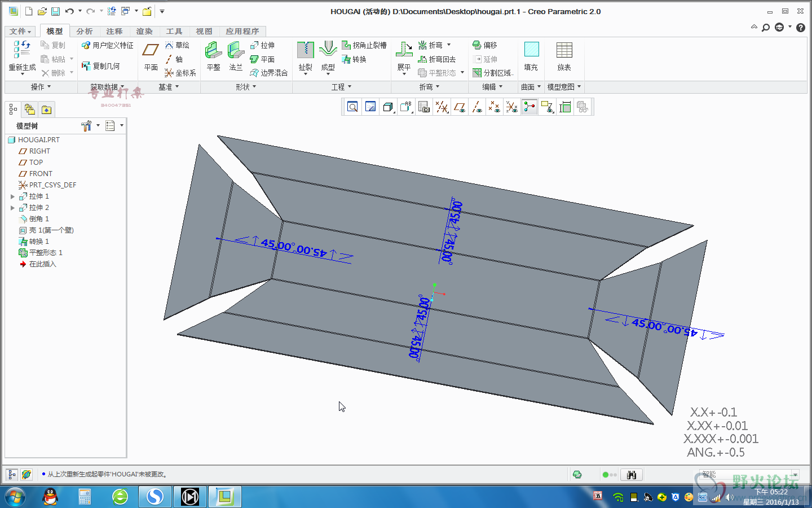The height and width of the screenshot is (508, 812).
Task: Open the 工程 group dropdown
Action: point(341,87)
